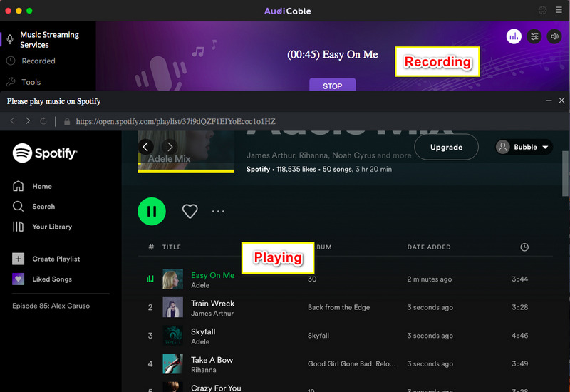Screen dimensions: 570x392
Task: Open artist James Arthur under Train Wreck
Action: tap(212, 314)
